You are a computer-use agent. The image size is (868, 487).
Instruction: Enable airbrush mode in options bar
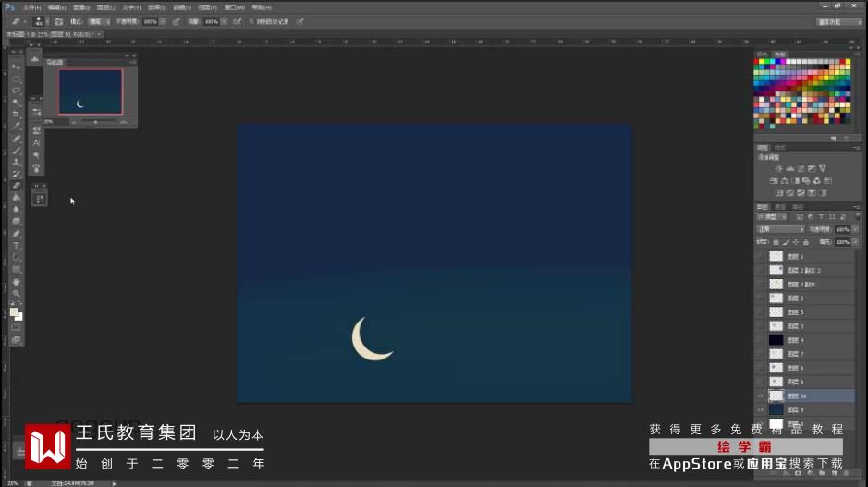coord(238,21)
